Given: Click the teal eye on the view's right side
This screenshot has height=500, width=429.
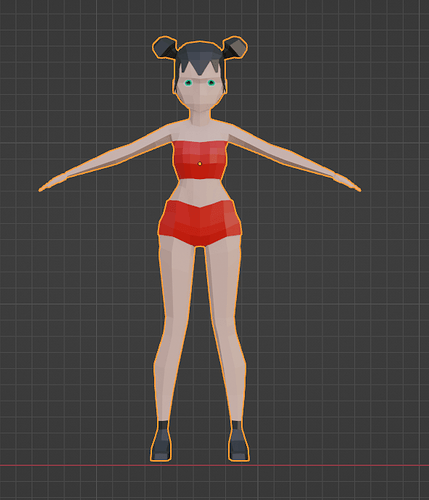Looking at the screenshot, I should point(211,82).
